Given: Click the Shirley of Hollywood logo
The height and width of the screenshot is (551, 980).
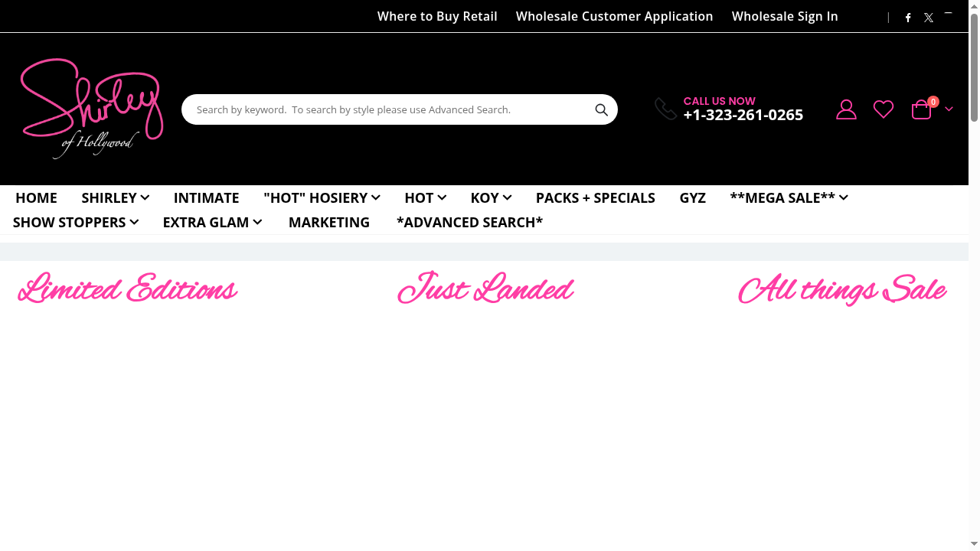Looking at the screenshot, I should (92, 109).
